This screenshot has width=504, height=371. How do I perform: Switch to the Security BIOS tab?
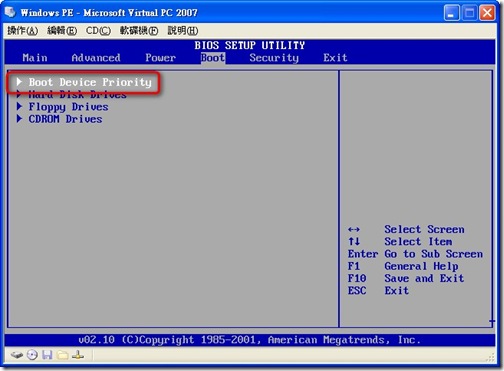(x=274, y=58)
